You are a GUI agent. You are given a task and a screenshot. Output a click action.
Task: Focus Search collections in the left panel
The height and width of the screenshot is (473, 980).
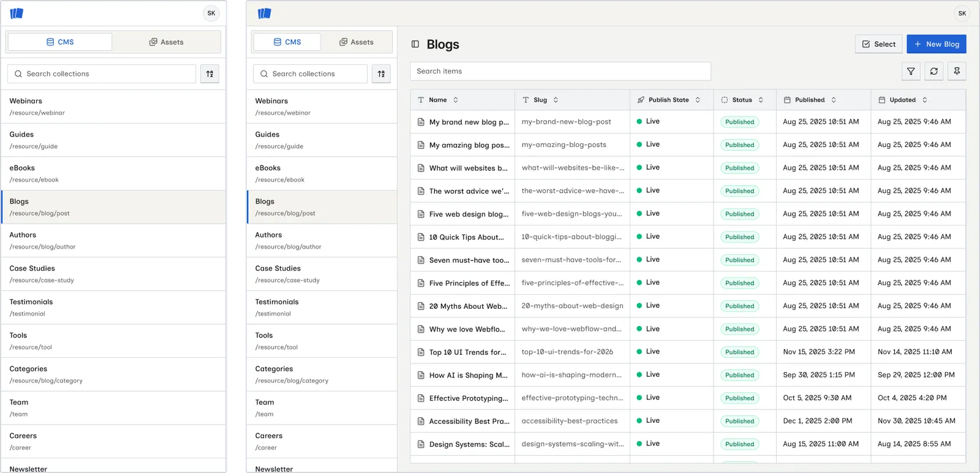pos(102,74)
